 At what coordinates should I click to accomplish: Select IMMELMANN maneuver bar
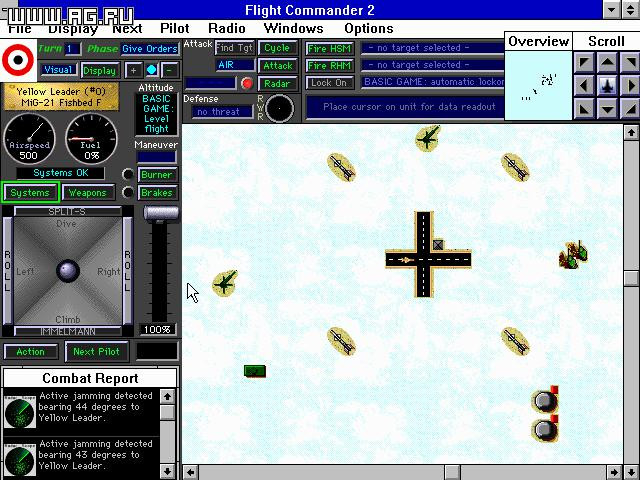68,331
